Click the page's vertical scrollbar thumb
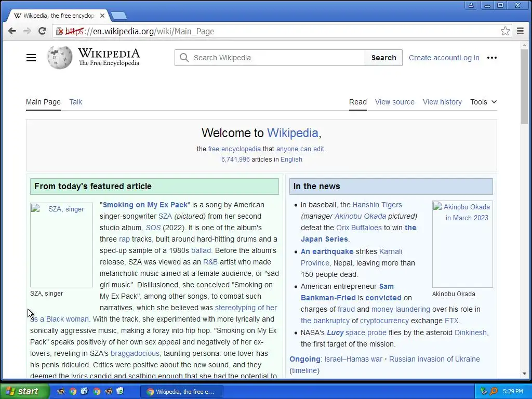532x399 pixels. click(x=524, y=87)
